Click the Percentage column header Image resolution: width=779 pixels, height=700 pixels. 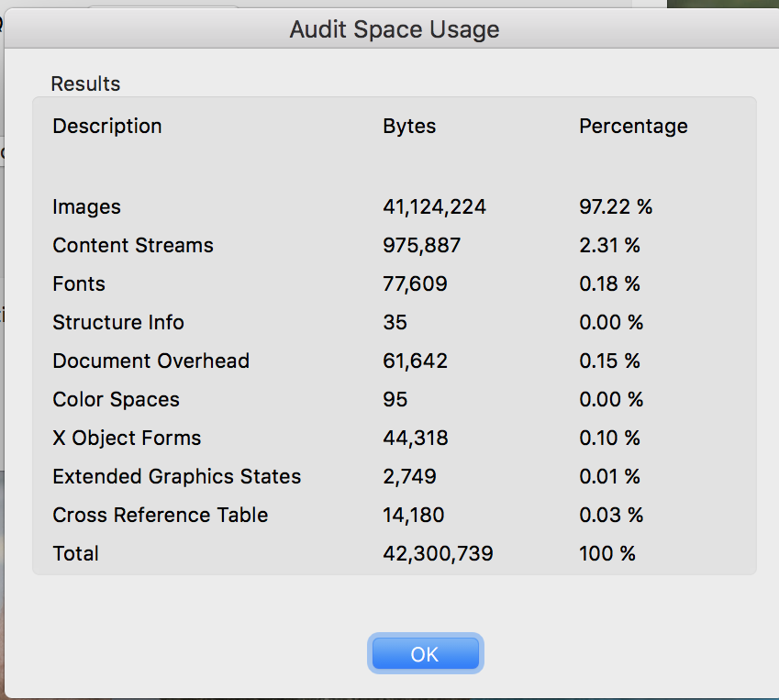pos(633,127)
